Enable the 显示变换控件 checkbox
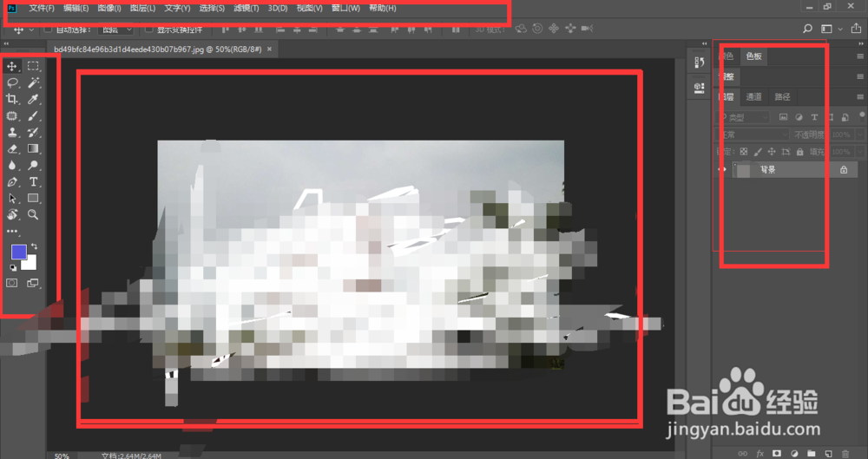The height and width of the screenshot is (459, 868). click(x=149, y=29)
